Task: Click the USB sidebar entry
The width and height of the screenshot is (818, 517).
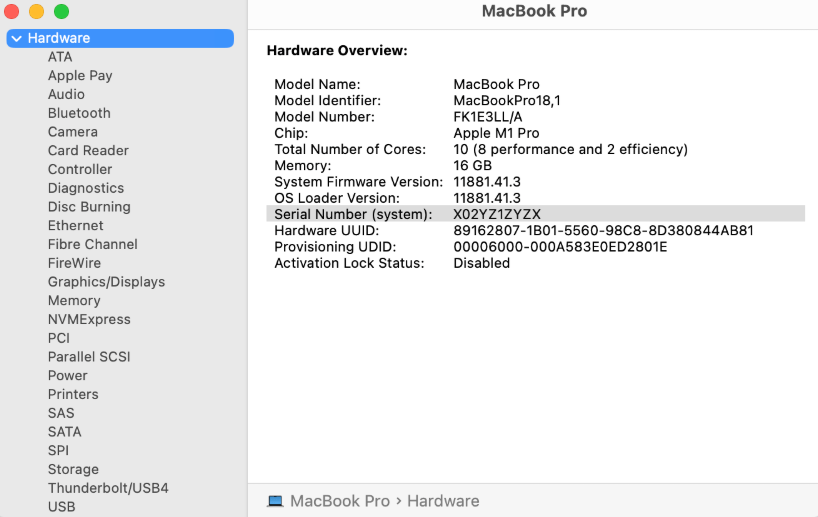Action: click(x=61, y=507)
